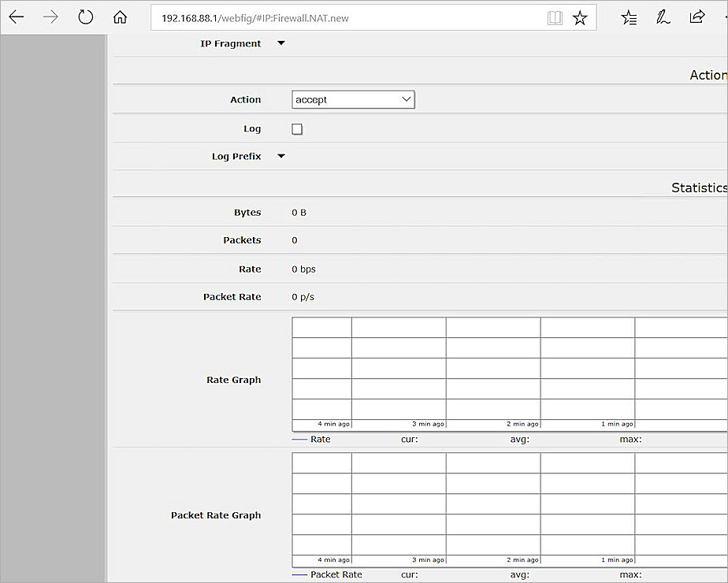Start a Web Note annotation
Screen dimensions: 728x583
click(x=663, y=17)
